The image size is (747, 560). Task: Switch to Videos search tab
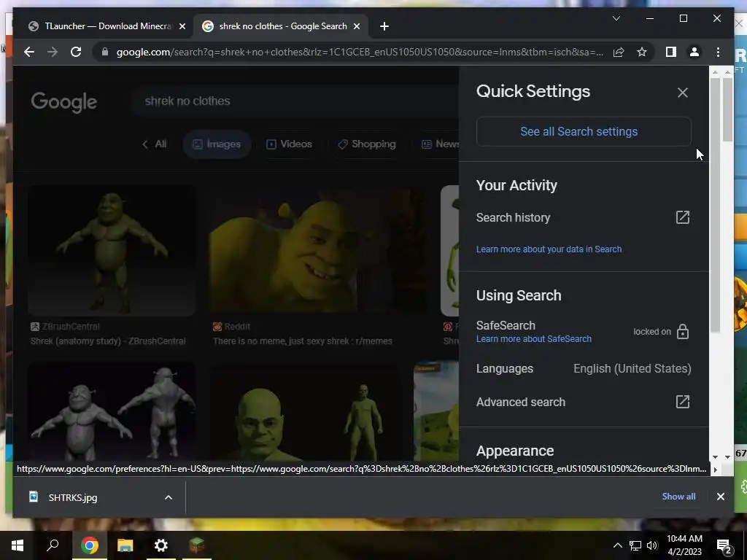click(x=289, y=144)
